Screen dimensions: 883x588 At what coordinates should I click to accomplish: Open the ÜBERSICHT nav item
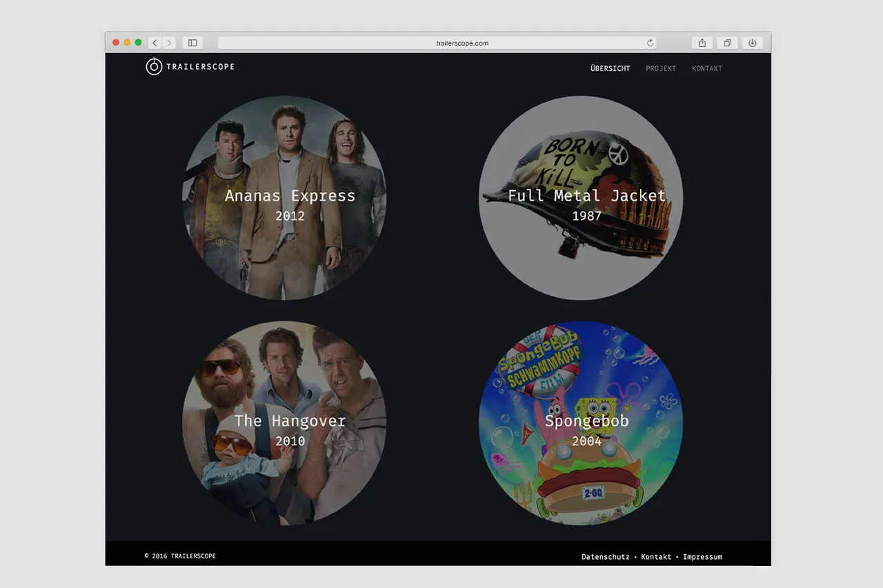coord(610,68)
